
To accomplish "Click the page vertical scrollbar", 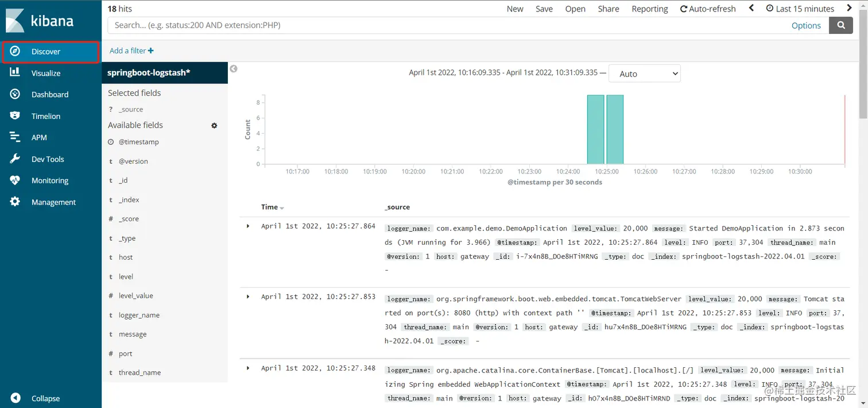I will tap(863, 64).
